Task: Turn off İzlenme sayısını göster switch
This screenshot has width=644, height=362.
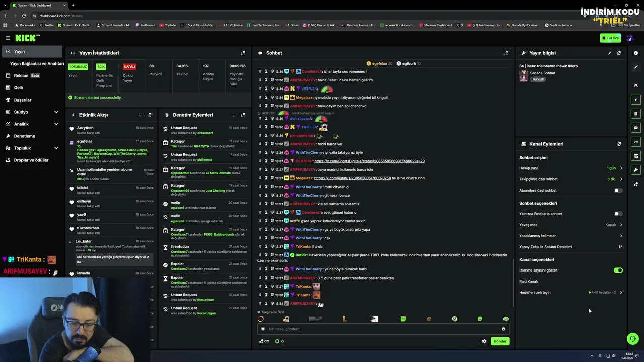Action: pos(618,270)
